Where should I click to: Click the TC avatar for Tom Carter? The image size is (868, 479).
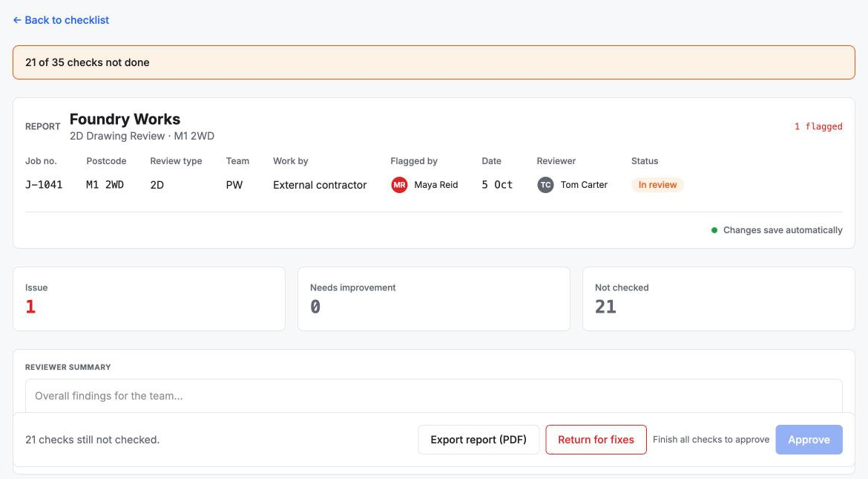pos(545,185)
